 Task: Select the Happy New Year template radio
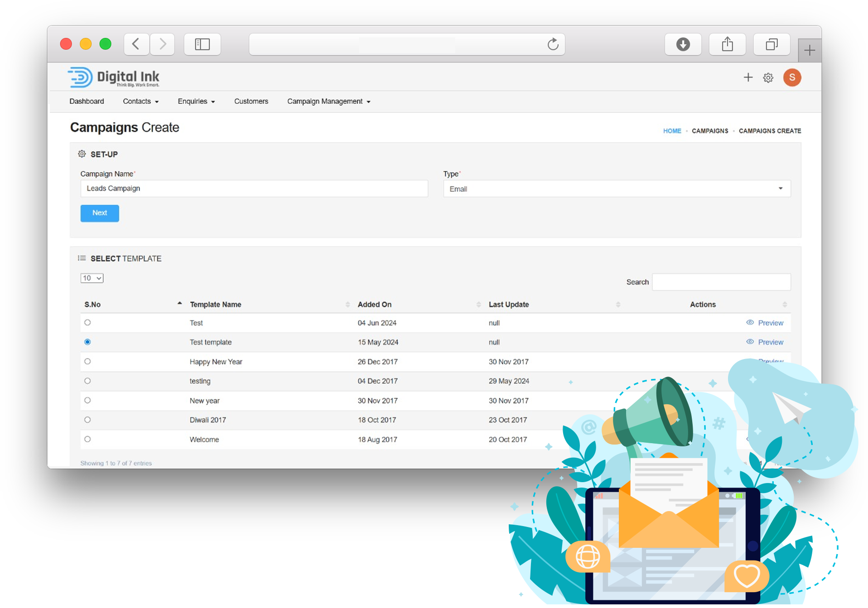87,361
